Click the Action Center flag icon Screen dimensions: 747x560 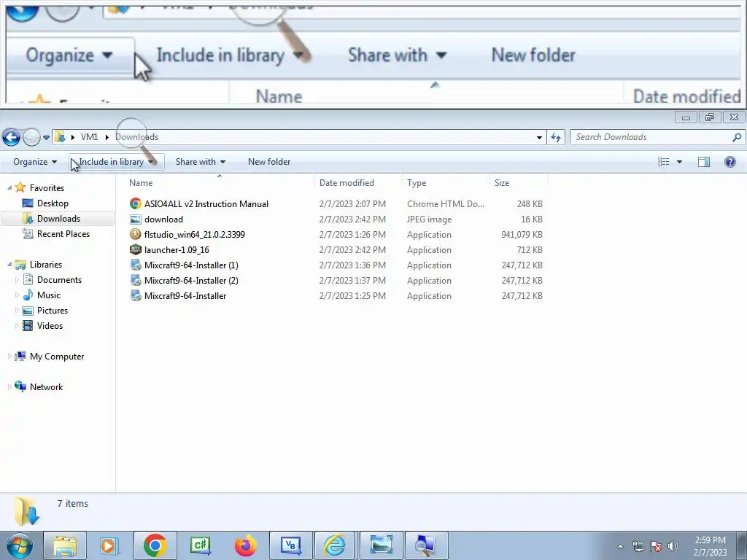(656, 546)
